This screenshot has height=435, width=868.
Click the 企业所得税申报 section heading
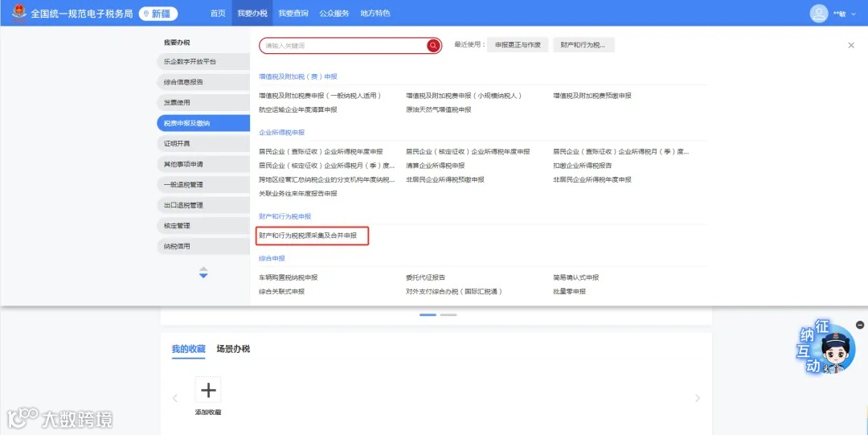coord(281,133)
